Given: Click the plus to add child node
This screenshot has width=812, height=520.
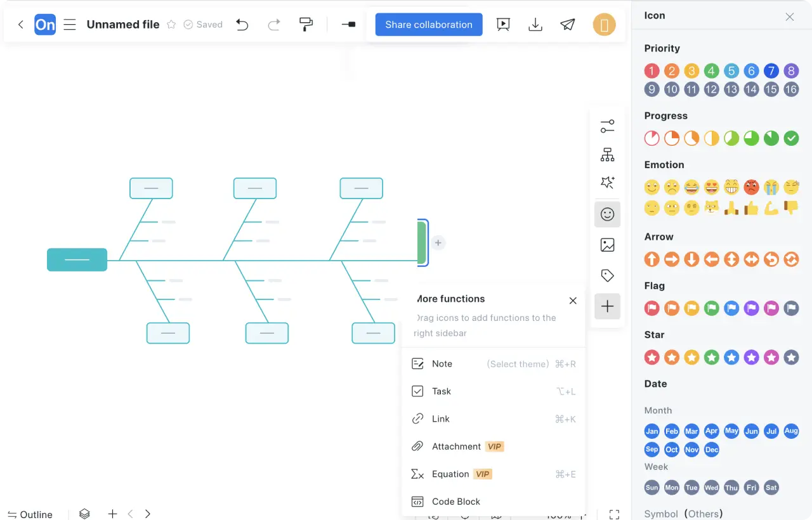Looking at the screenshot, I should (x=438, y=243).
